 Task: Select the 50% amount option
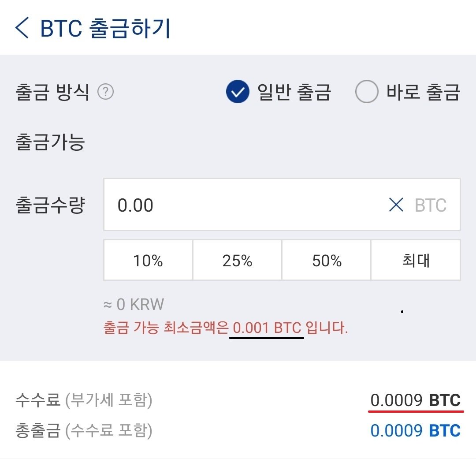coord(326,260)
